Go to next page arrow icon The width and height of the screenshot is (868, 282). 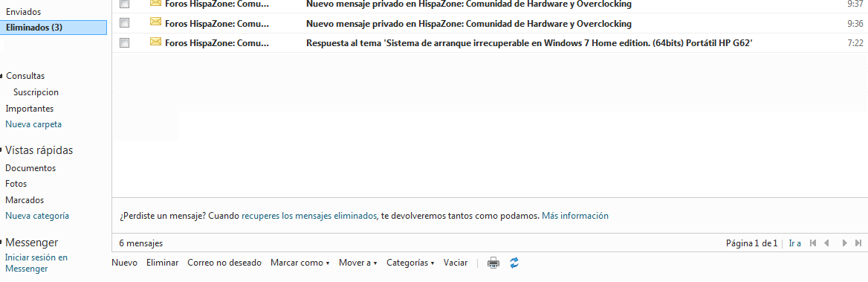845,243
